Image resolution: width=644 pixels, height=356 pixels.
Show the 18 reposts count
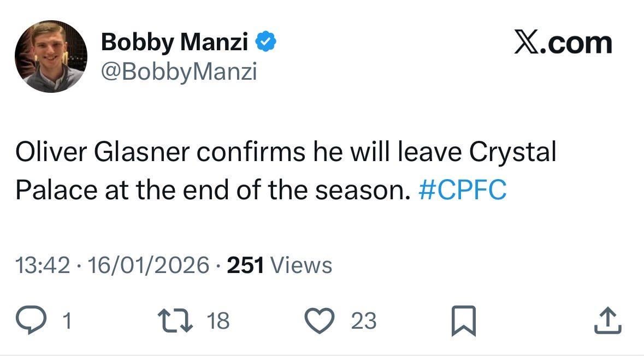pos(218,321)
